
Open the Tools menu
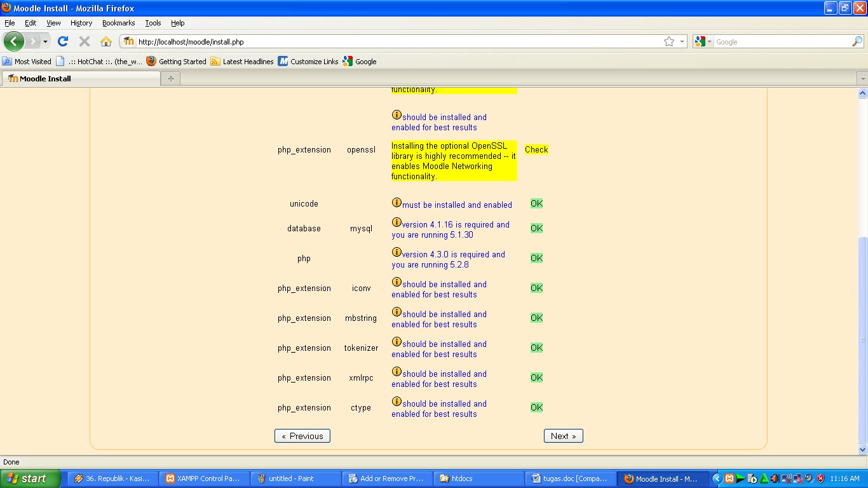click(x=153, y=23)
